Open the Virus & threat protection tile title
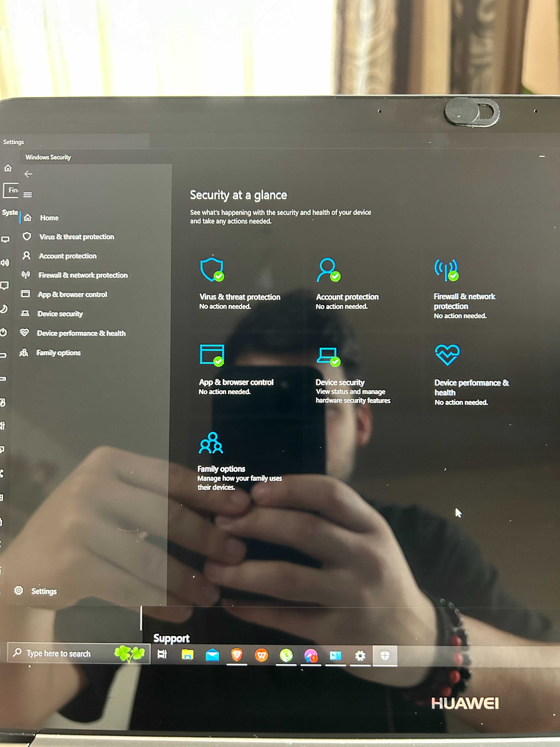This screenshot has width=560, height=747. pos(240,297)
